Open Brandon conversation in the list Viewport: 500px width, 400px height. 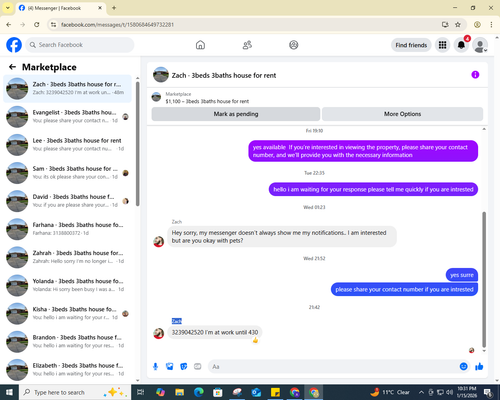pos(68,341)
